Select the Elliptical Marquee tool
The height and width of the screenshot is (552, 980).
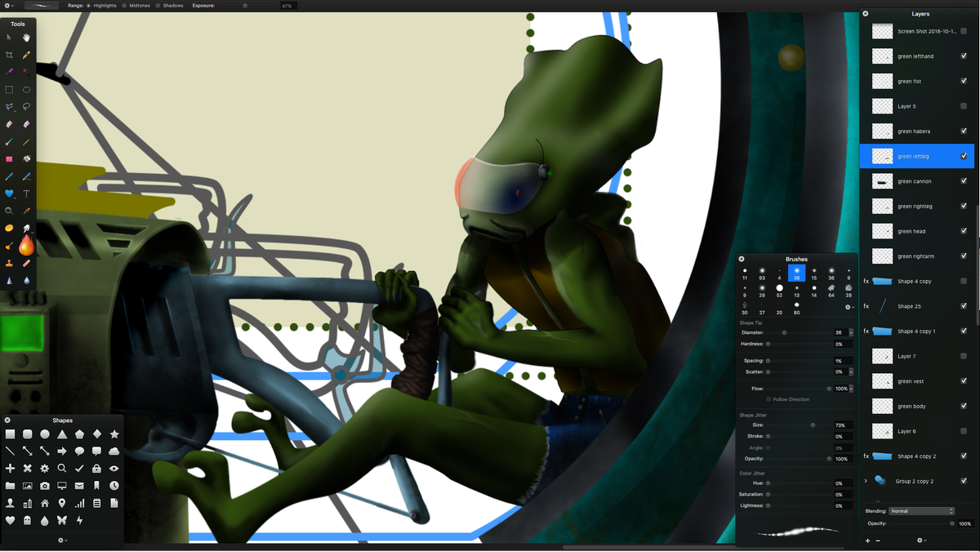26,90
